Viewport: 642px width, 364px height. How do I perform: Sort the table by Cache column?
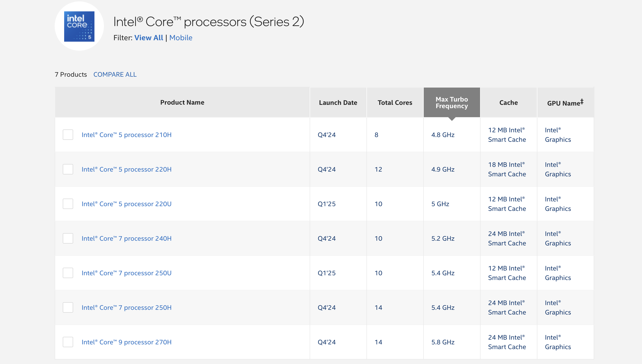508,102
